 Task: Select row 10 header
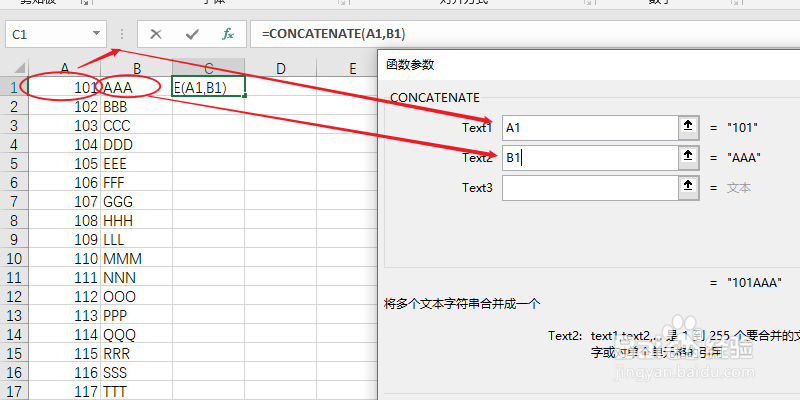point(14,258)
